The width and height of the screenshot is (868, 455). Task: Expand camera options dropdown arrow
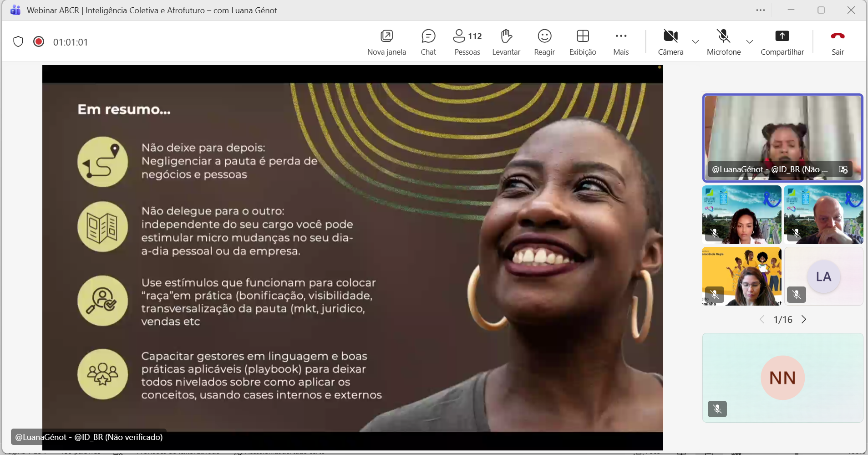[x=695, y=42]
